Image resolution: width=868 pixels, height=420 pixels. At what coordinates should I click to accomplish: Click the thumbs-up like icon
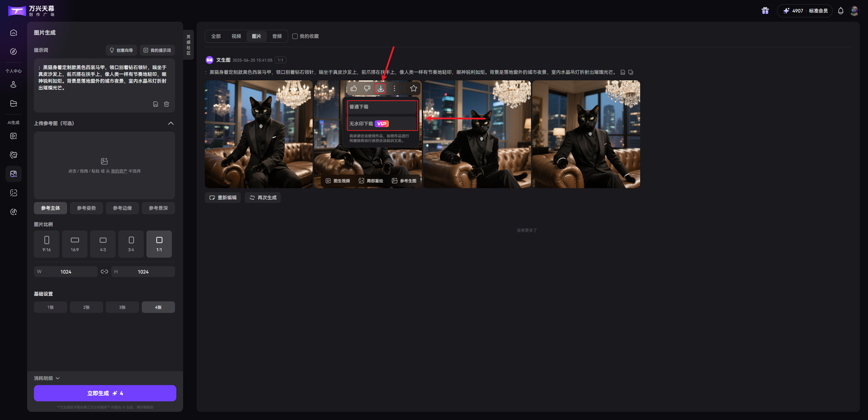point(354,88)
